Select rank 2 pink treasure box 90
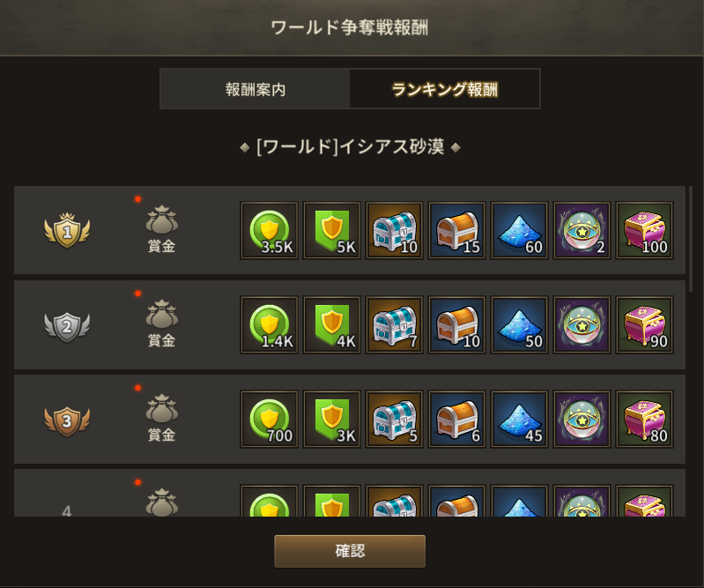The height and width of the screenshot is (588, 704). click(x=645, y=324)
